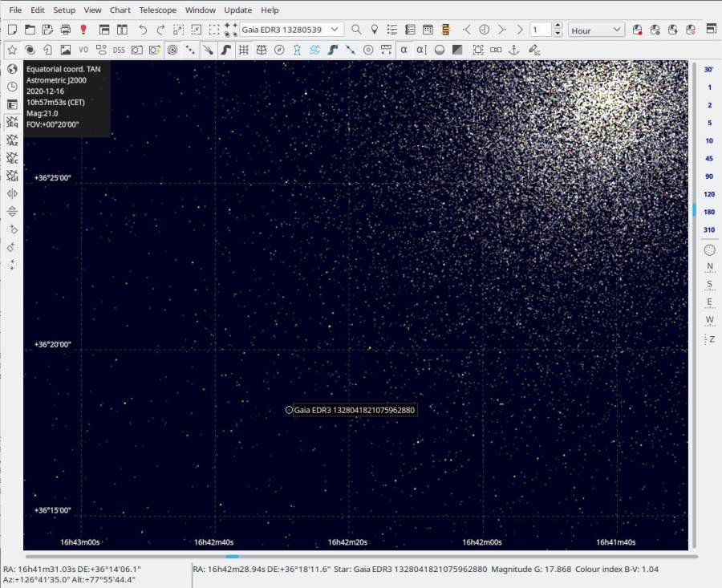Set field of view to 30 arcminutes
This screenshot has width=722, height=588.
[709, 70]
